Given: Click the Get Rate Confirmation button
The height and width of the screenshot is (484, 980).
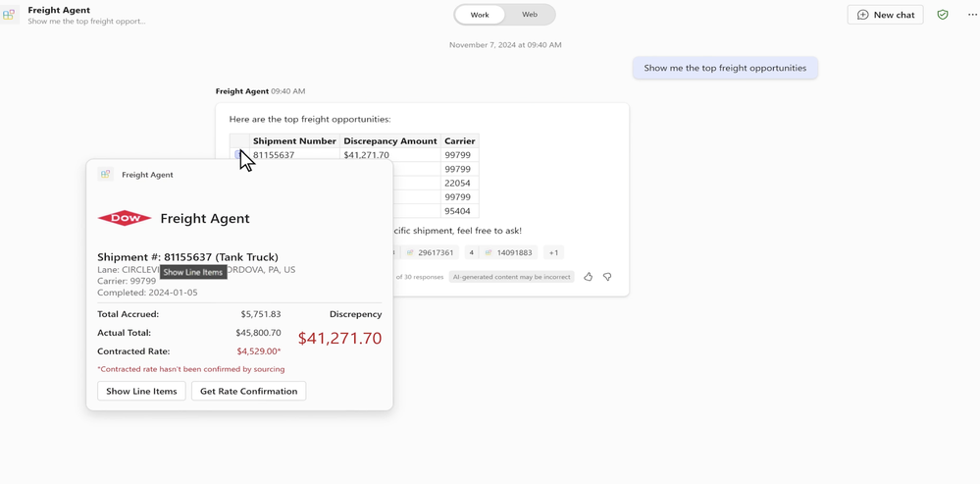Looking at the screenshot, I should 249,391.
